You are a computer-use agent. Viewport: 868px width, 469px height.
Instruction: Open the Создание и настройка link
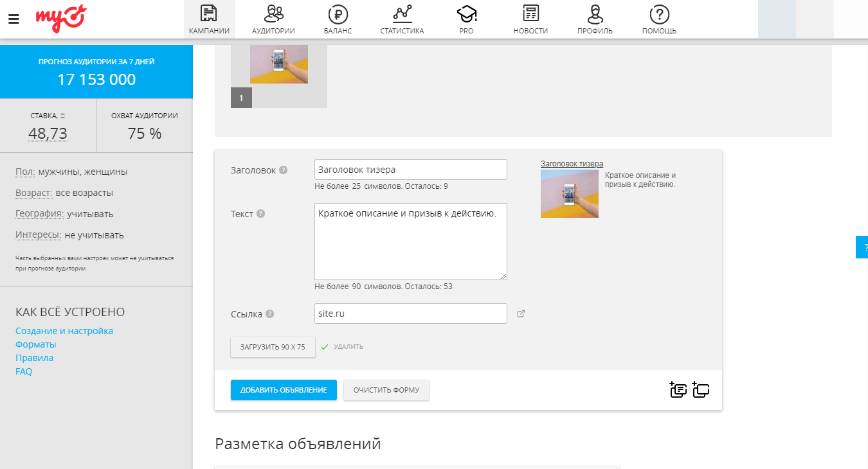tap(64, 331)
